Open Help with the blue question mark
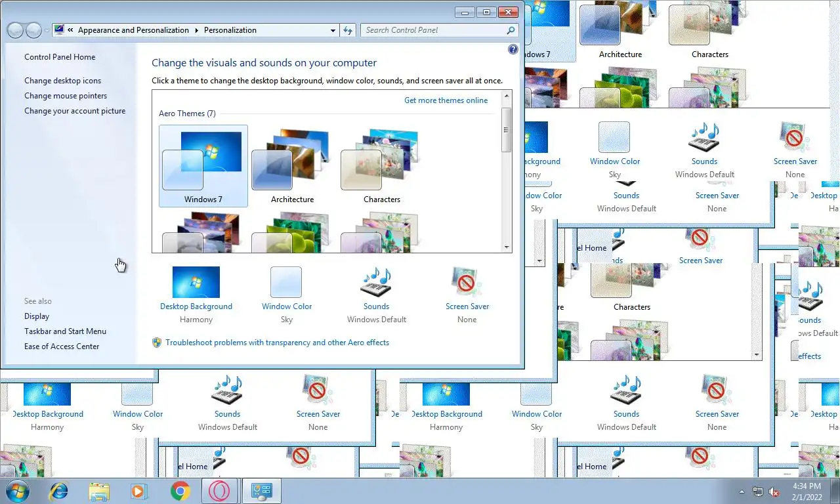This screenshot has width=840, height=504. [513, 49]
